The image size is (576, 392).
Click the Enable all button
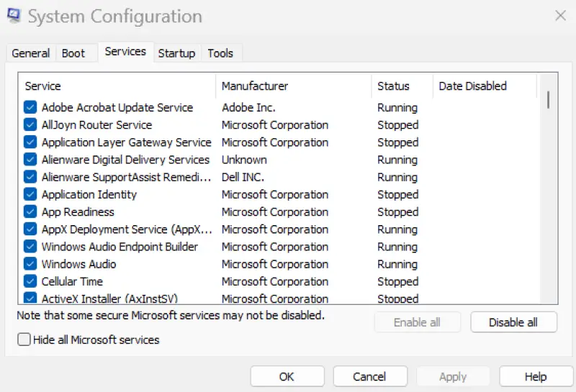pyautogui.click(x=417, y=322)
